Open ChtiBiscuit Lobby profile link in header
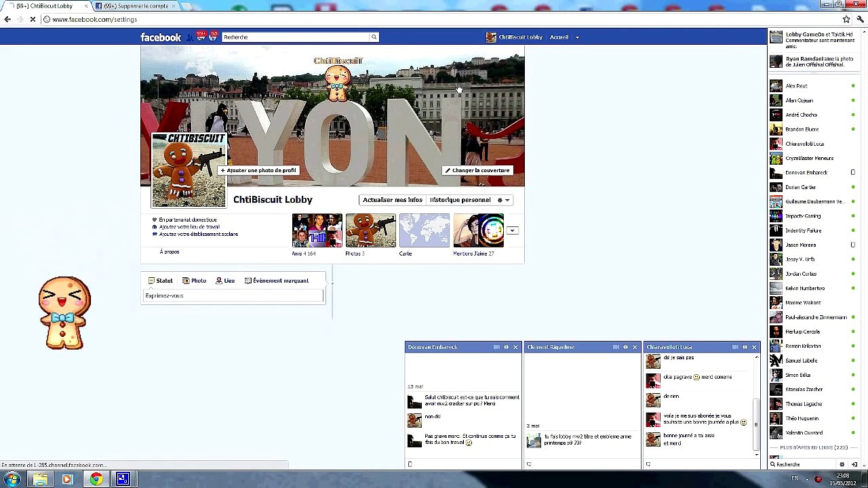The height and width of the screenshot is (488, 868). pos(514,37)
